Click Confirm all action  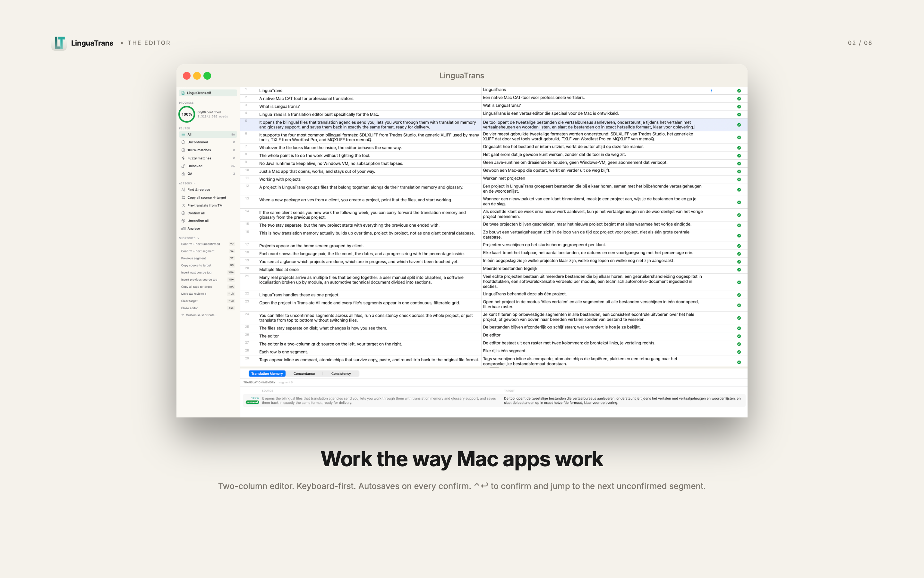[208, 213]
